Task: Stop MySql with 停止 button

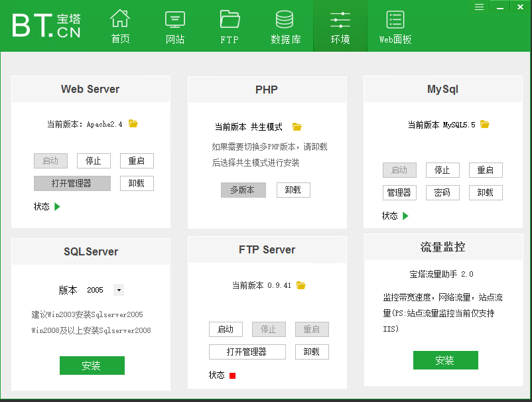Action: (442, 170)
